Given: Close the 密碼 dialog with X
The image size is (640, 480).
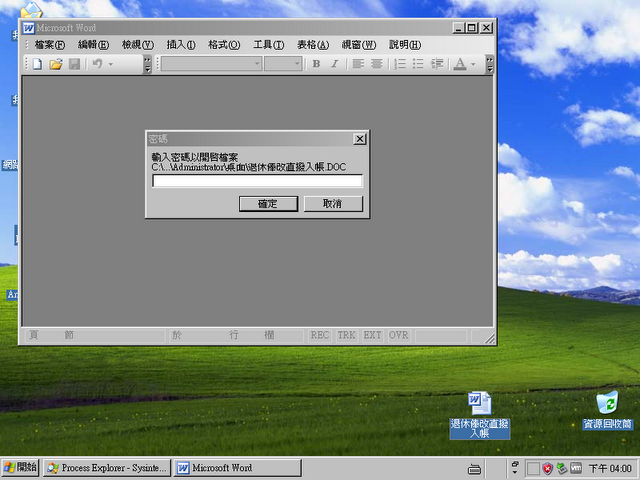Looking at the screenshot, I should [360, 139].
